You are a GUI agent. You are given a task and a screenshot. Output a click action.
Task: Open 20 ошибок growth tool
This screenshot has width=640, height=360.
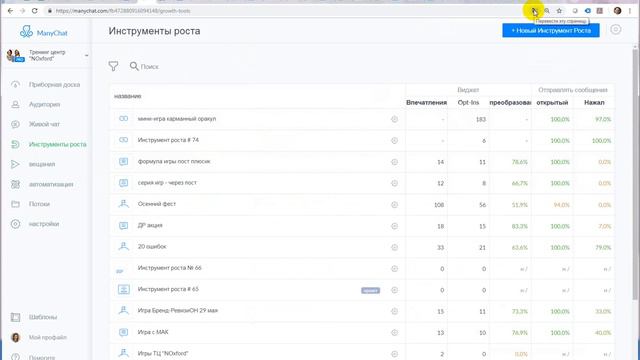click(152, 247)
